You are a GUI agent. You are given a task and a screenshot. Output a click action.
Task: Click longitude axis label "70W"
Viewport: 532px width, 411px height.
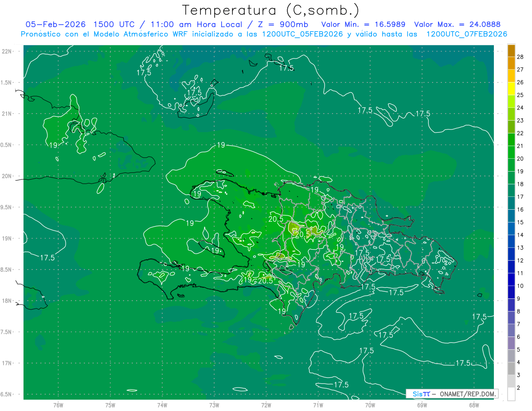(370, 405)
